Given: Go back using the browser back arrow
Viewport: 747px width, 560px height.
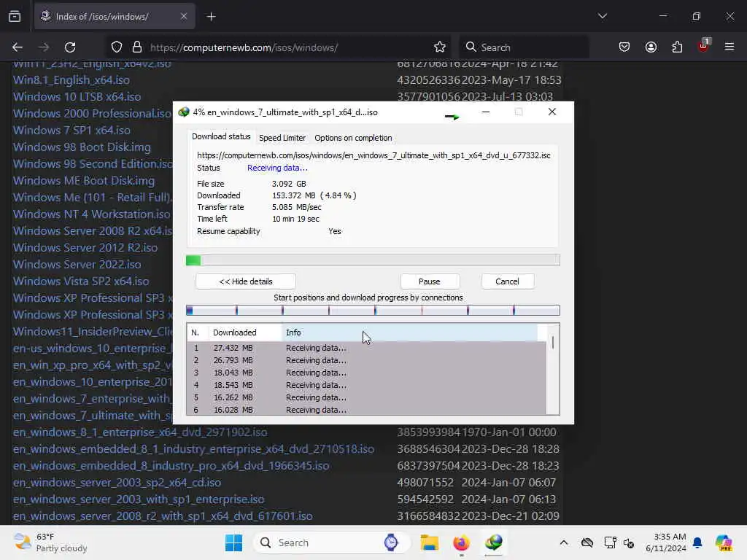Looking at the screenshot, I should coord(18,47).
